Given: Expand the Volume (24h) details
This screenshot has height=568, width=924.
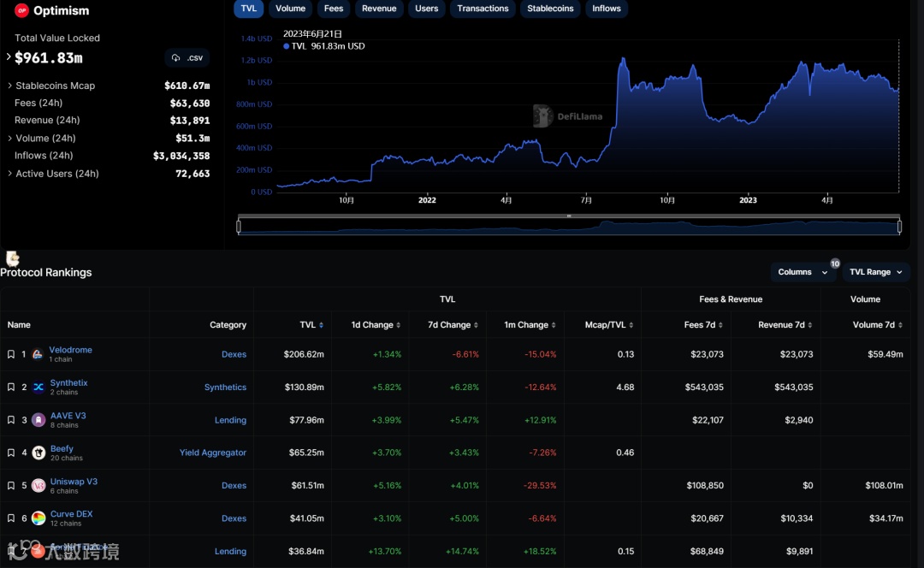Looking at the screenshot, I should pyautogui.click(x=9, y=138).
